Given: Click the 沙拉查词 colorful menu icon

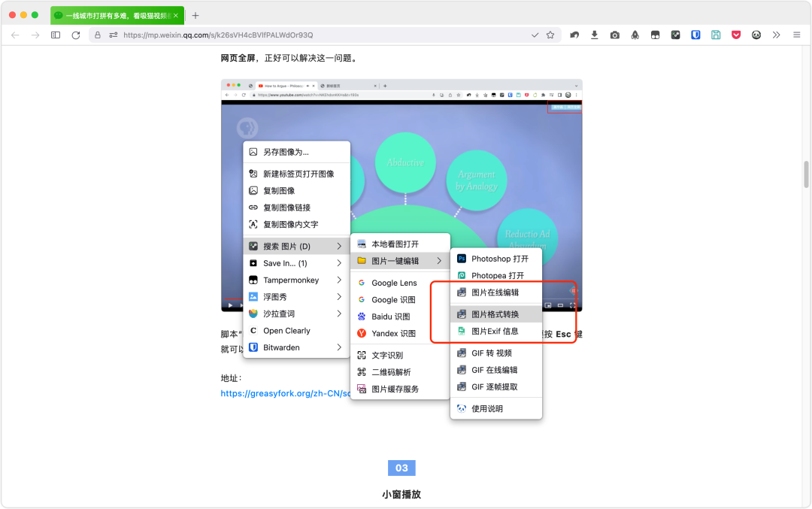Looking at the screenshot, I should coord(253,314).
